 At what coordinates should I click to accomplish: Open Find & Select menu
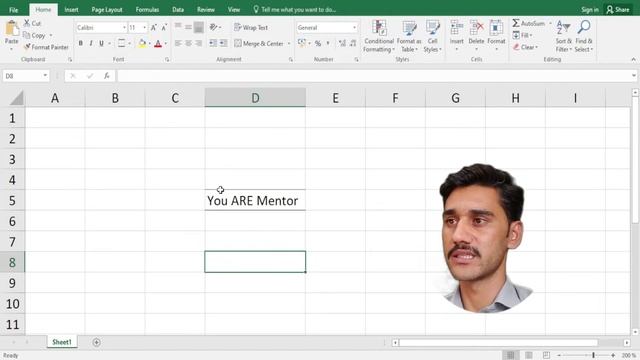coord(584,36)
